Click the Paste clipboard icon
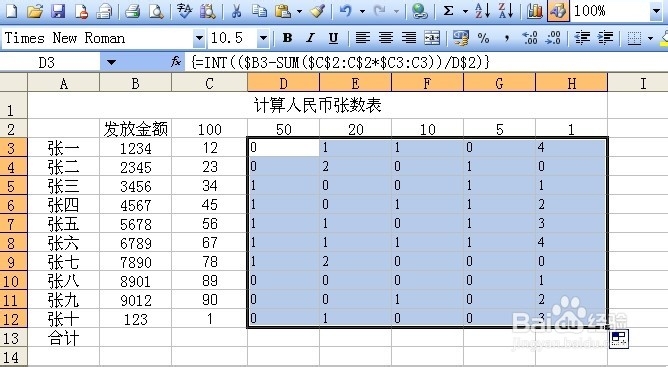This screenshot has height=367, width=668. pyautogui.click(x=282, y=11)
